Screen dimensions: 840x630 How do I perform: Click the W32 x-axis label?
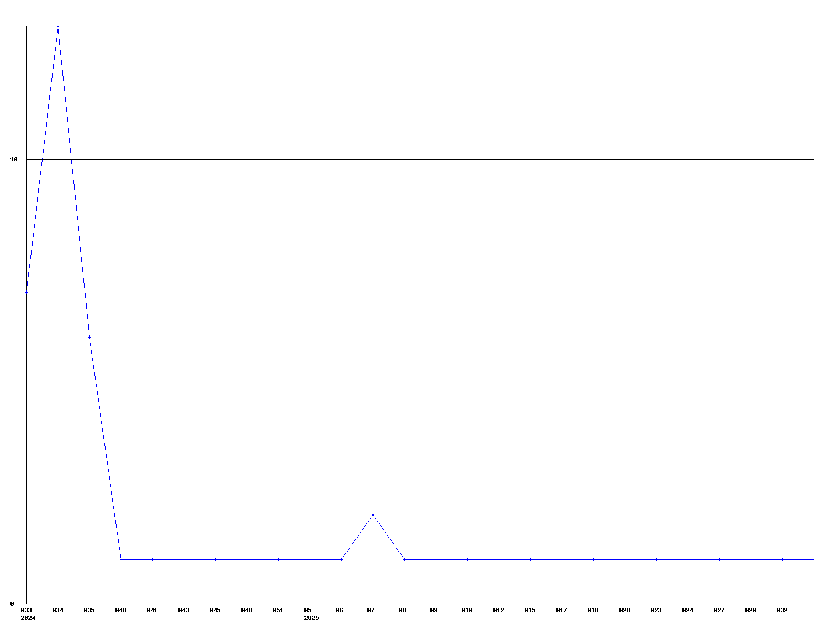pos(782,610)
